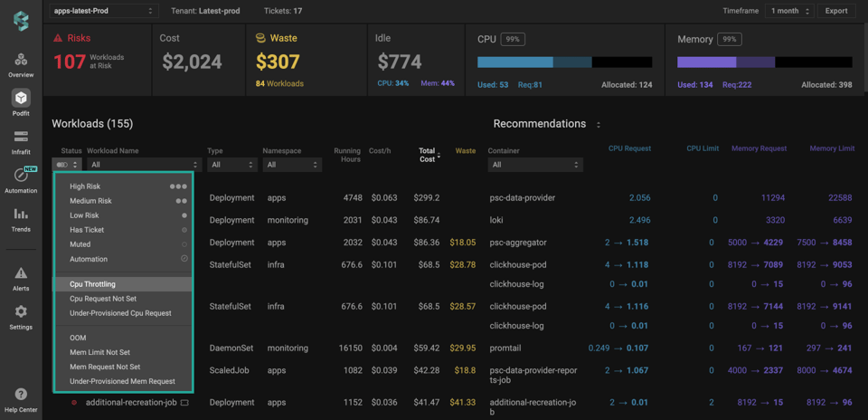Sort by Waste column header
The width and height of the screenshot is (868, 420).
click(x=466, y=151)
